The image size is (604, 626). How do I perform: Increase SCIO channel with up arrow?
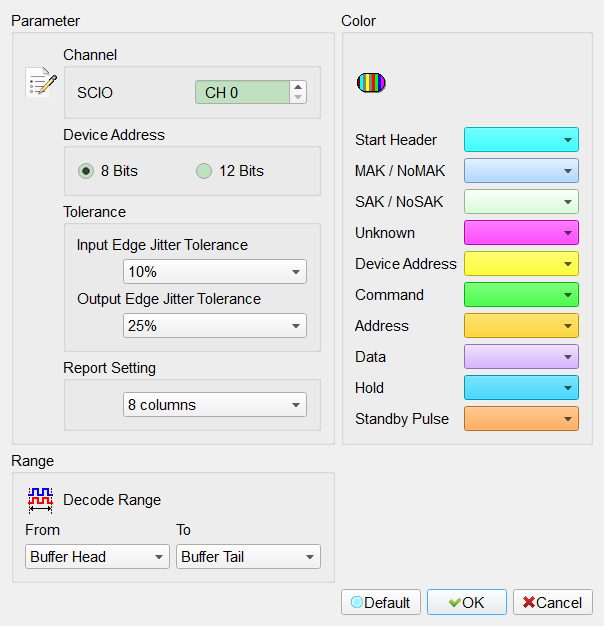pos(298,87)
